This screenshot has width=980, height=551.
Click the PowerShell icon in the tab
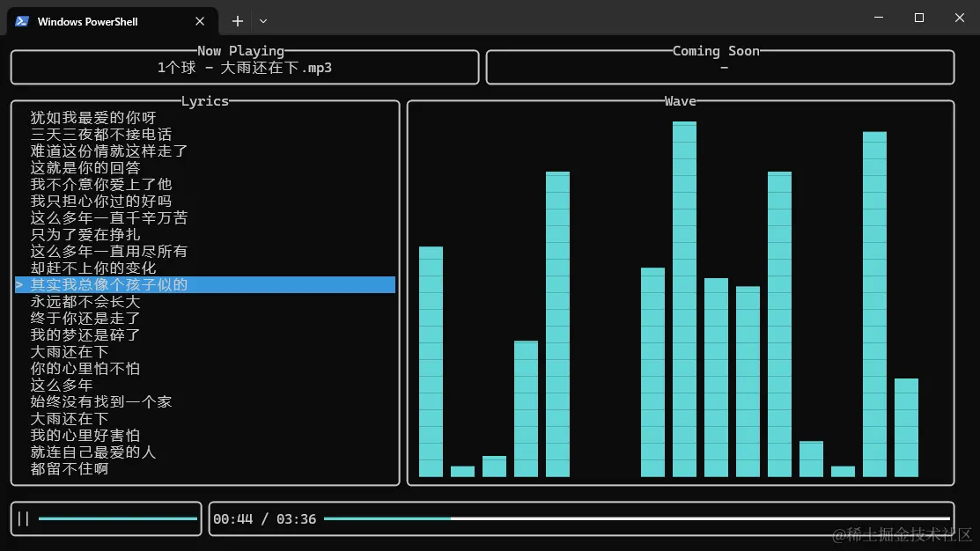point(22,21)
